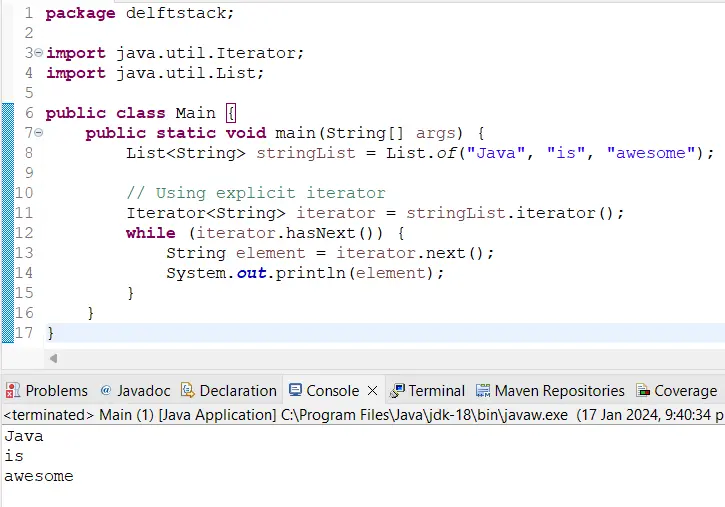725x507 pixels.
Task: Close the Console view tab
Action: pyautogui.click(x=372, y=391)
